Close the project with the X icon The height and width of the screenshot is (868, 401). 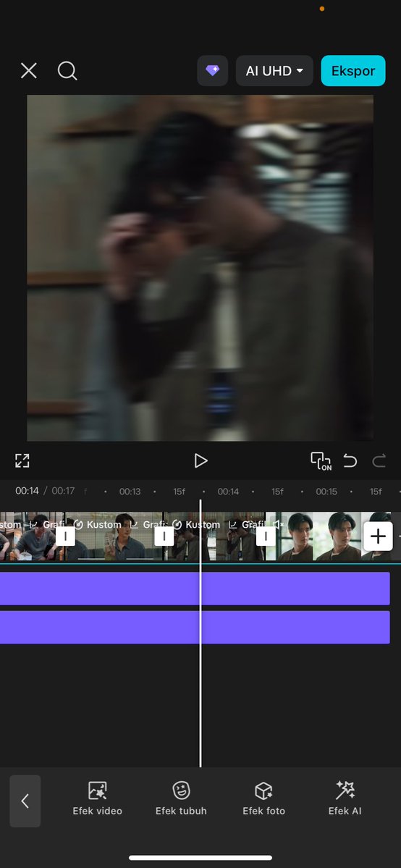tap(29, 71)
